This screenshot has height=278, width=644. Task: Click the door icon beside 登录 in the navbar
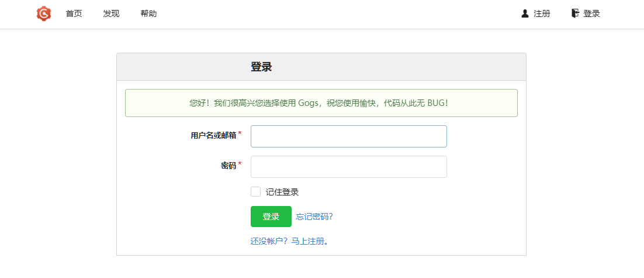[x=575, y=13]
